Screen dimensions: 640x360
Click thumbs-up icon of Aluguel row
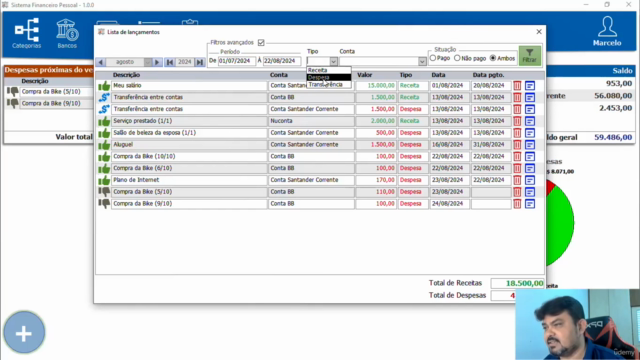104,144
